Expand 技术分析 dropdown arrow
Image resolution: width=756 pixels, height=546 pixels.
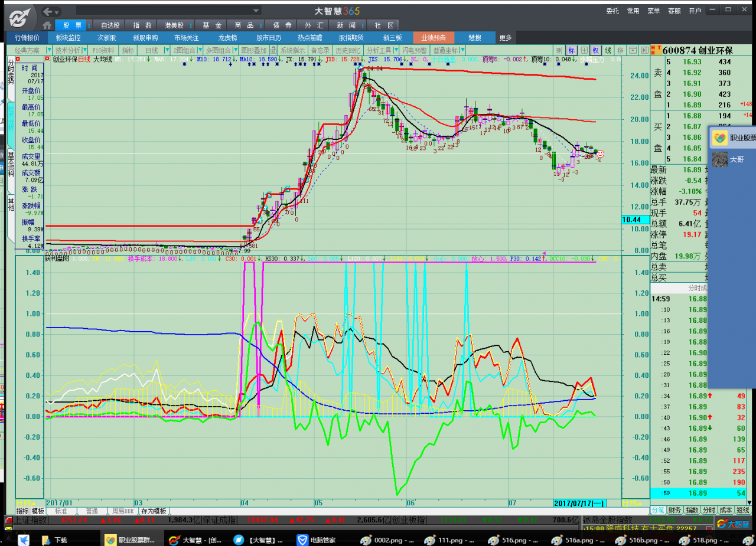tap(86, 50)
